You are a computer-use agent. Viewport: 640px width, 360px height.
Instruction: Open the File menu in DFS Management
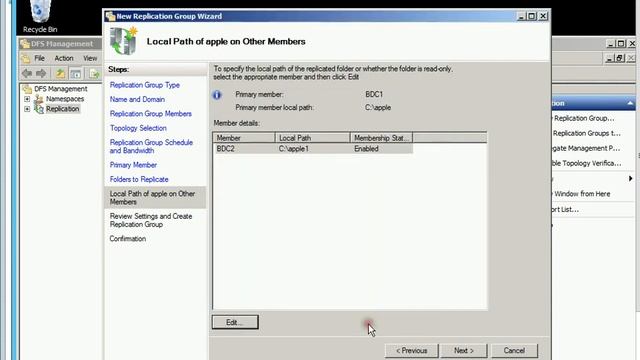tap(39, 58)
